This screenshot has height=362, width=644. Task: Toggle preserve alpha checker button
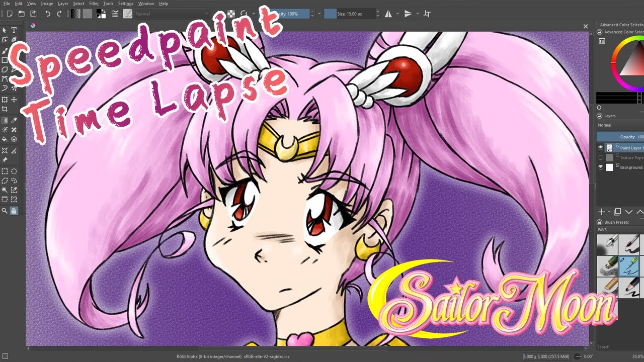click(231, 14)
